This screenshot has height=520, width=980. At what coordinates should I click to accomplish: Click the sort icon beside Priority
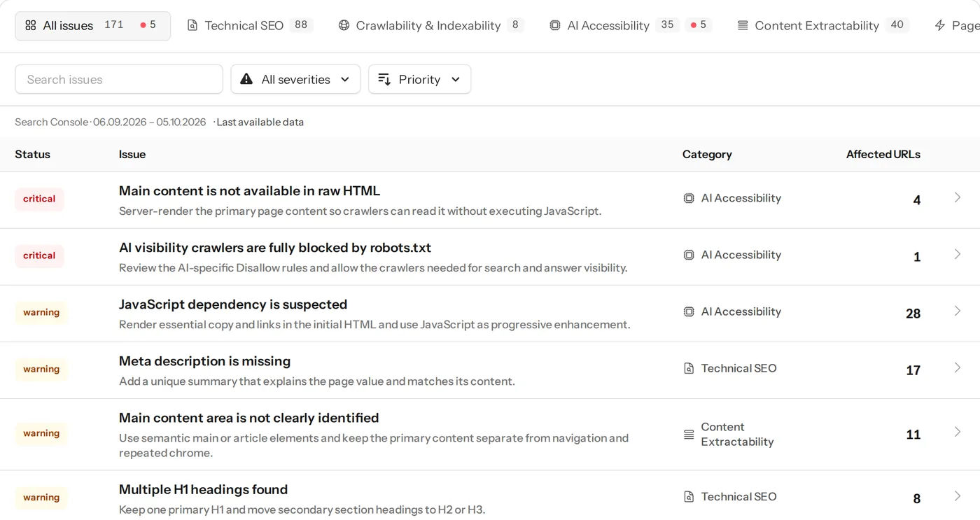384,79
